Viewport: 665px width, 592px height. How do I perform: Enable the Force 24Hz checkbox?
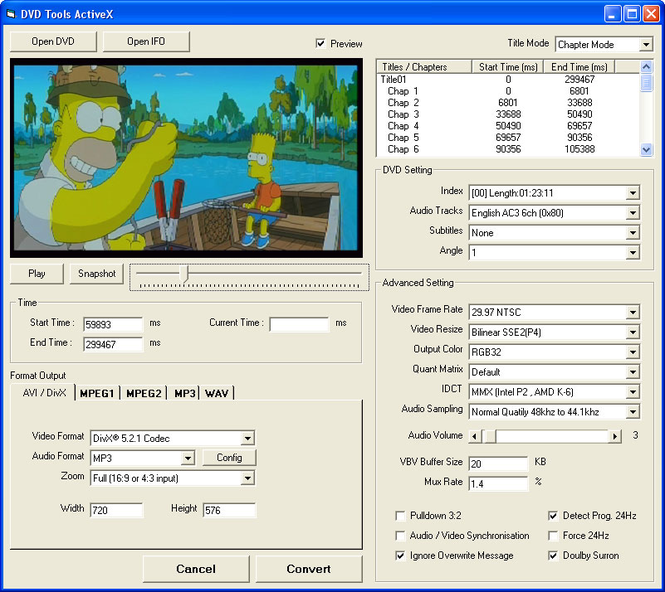[x=553, y=536]
